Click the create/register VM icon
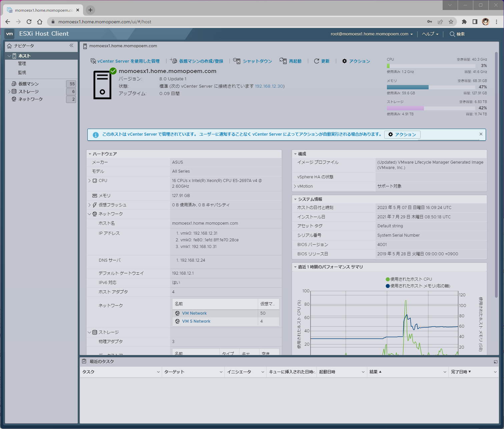Image resolution: width=504 pixels, height=429 pixels. pos(173,61)
